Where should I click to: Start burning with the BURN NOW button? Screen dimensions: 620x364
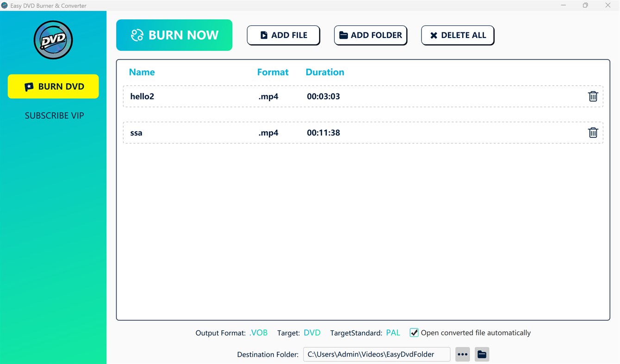pyautogui.click(x=174, y=35)
